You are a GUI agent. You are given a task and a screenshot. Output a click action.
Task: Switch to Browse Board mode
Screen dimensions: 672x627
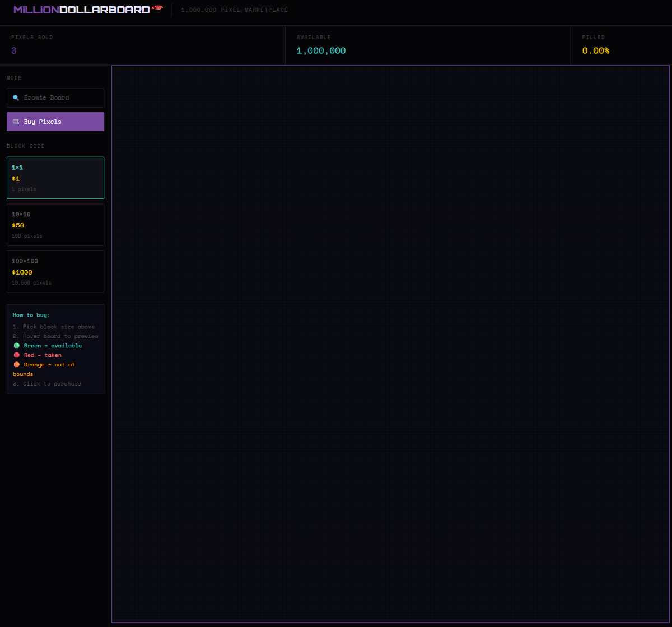[55, 97]
